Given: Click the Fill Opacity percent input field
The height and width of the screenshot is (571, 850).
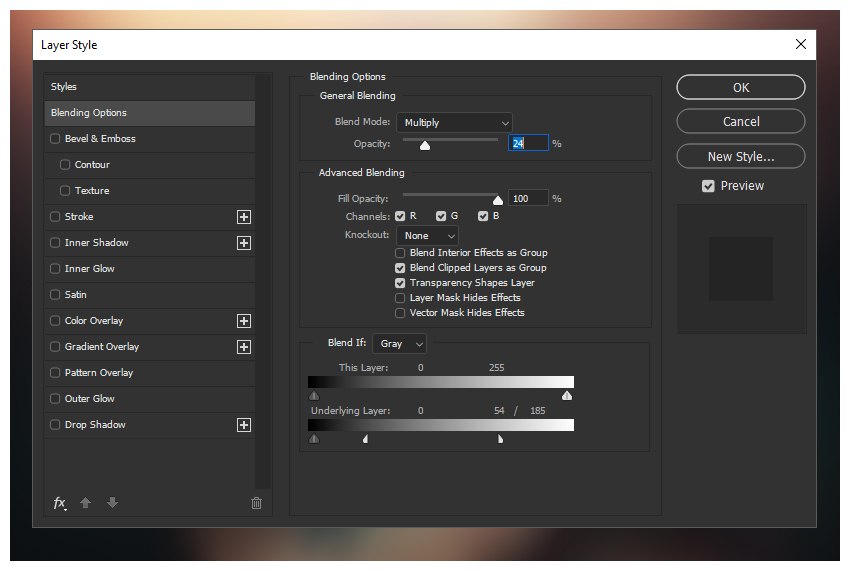Looking at the screenshot, I should click(528, 198).
